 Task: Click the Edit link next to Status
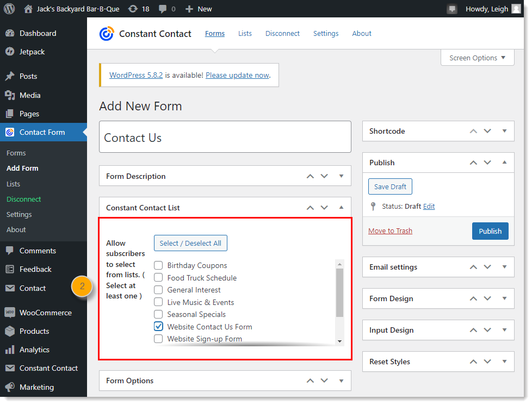[429, 206]
